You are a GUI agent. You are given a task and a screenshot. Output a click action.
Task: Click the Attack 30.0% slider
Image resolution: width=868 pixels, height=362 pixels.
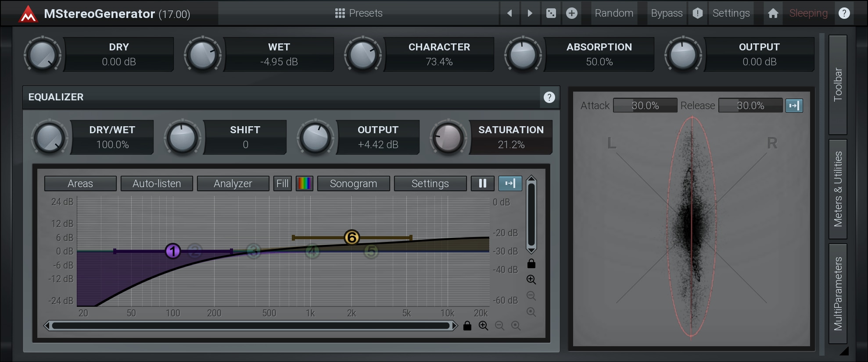tap(645, 106)
